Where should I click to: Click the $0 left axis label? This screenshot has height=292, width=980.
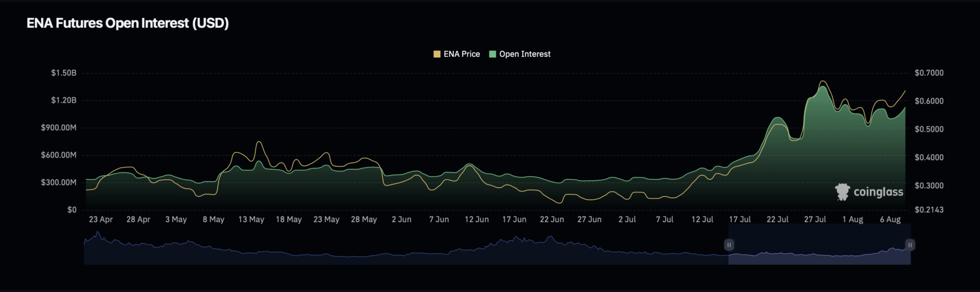click(72, 210)
